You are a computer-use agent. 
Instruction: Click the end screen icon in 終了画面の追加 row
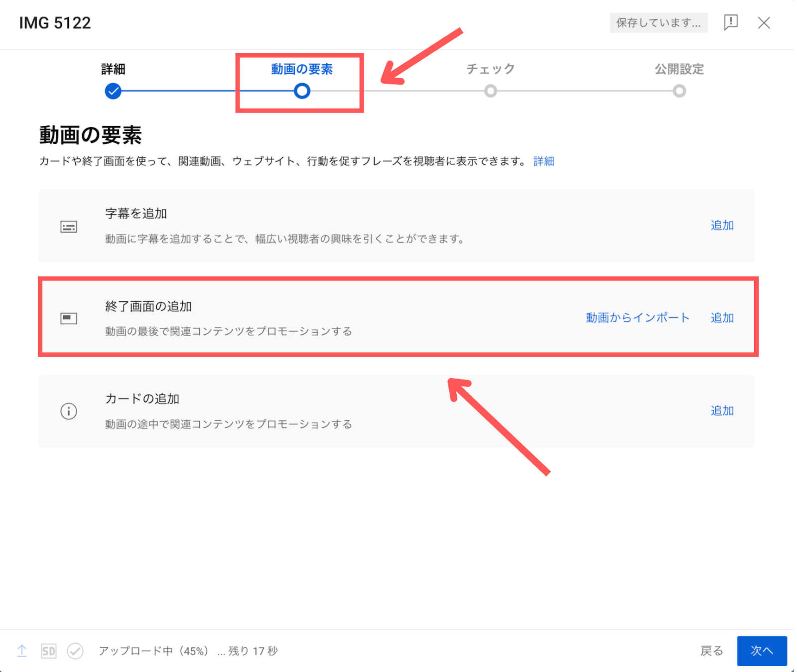[x=69, y=318]
